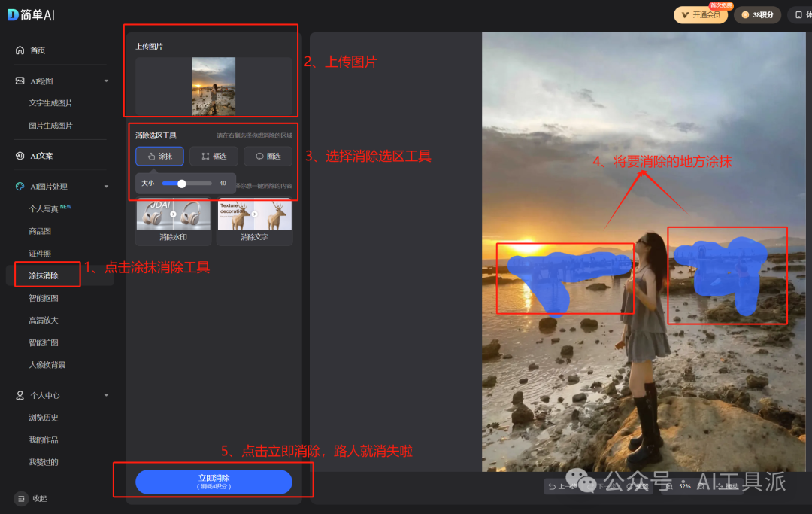Click the 52% zoom level

point(685,487)
